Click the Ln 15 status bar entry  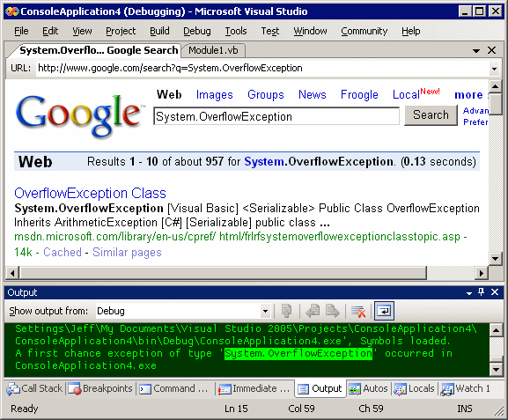(236, 409)
